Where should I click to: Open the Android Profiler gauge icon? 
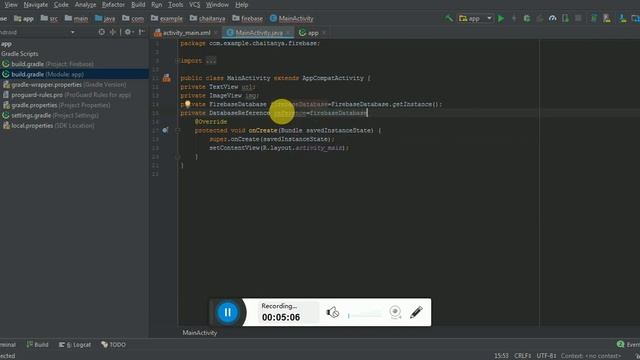coord(552,18)
